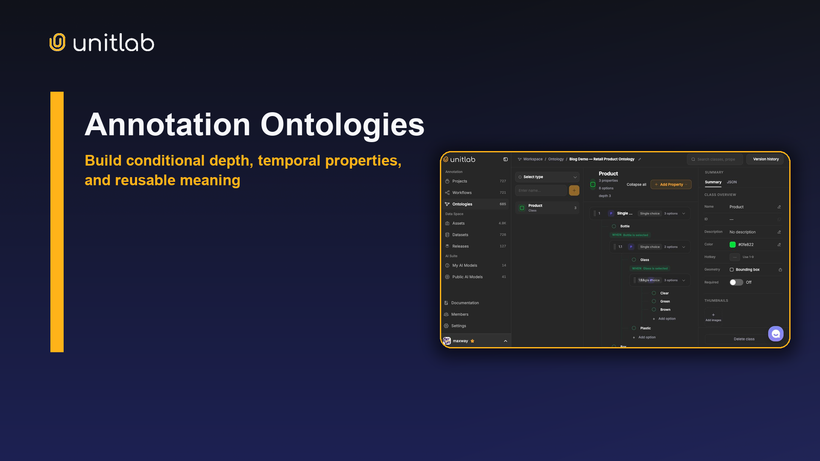Select the Glass option radio

click(x=634, y=260)
